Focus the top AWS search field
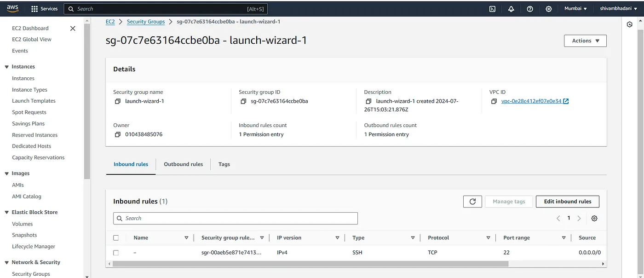The image size is (644, 278). [166, 9]
